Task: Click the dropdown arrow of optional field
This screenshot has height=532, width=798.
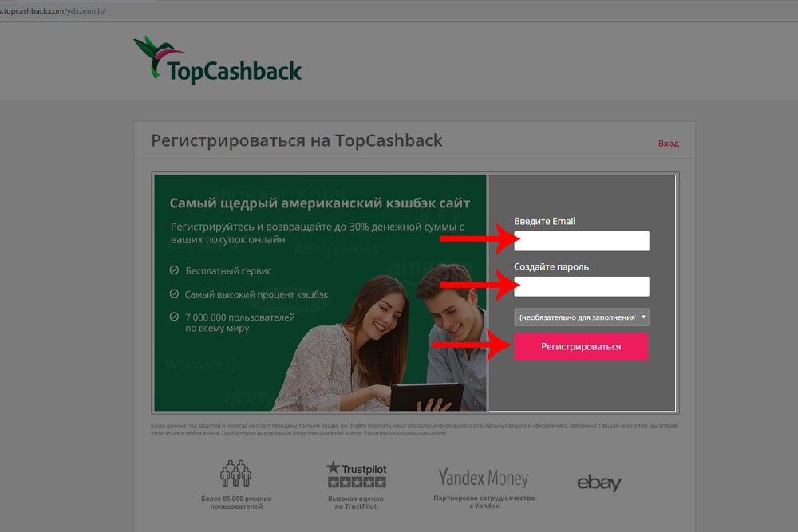Action: [643, 317]
